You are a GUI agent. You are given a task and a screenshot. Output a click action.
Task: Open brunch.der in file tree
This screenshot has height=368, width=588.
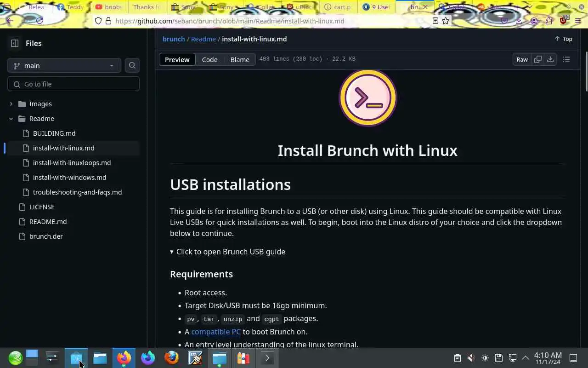click(46, 236)
